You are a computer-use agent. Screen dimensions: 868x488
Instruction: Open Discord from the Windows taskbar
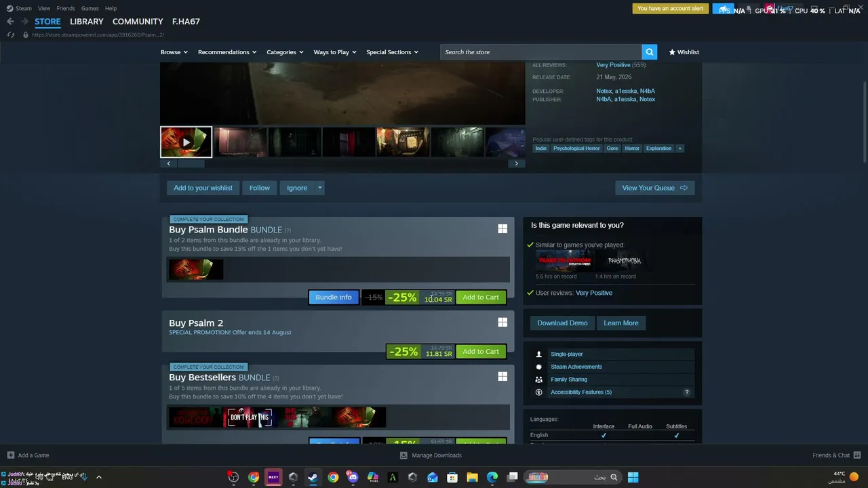tap(353, 477)
